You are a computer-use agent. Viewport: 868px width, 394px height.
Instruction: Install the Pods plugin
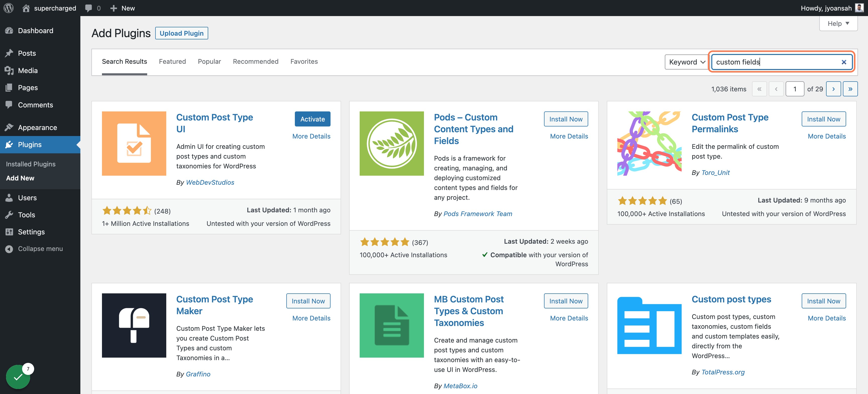[566, 119]
